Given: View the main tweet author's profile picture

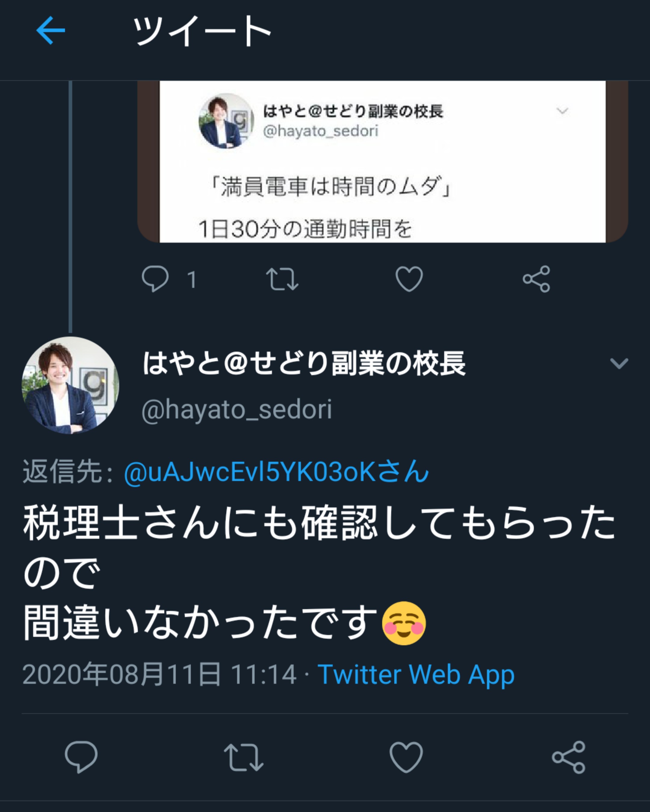Looking at the screenshot, I should 70,385.
